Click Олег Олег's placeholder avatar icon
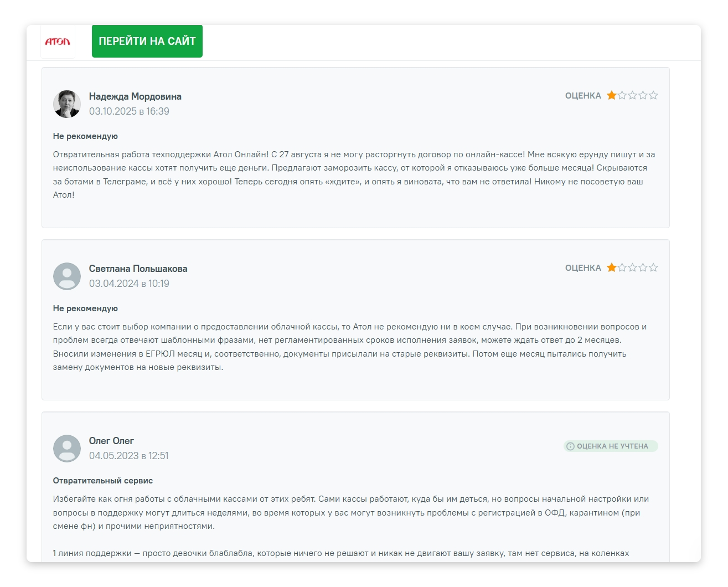 tap(67, 449)
